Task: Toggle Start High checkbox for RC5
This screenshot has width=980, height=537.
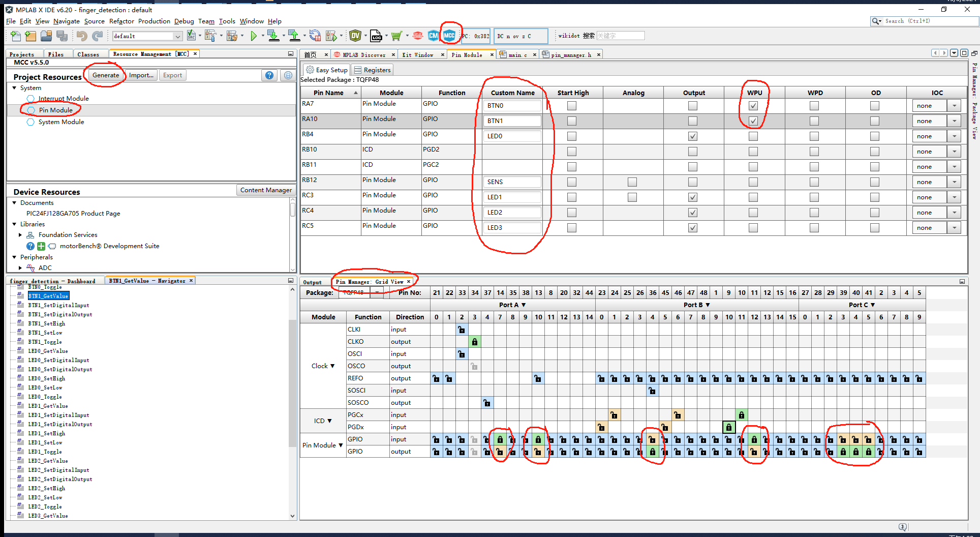Action: 572,228
